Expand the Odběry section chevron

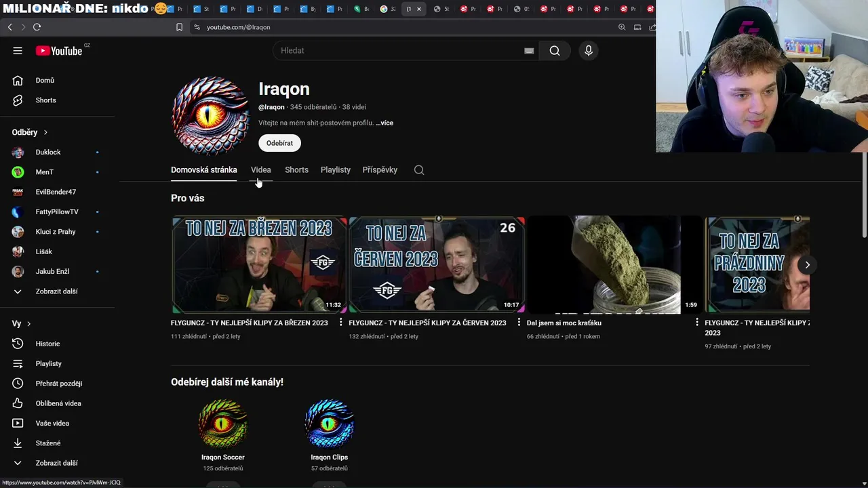tap(45, 132)
